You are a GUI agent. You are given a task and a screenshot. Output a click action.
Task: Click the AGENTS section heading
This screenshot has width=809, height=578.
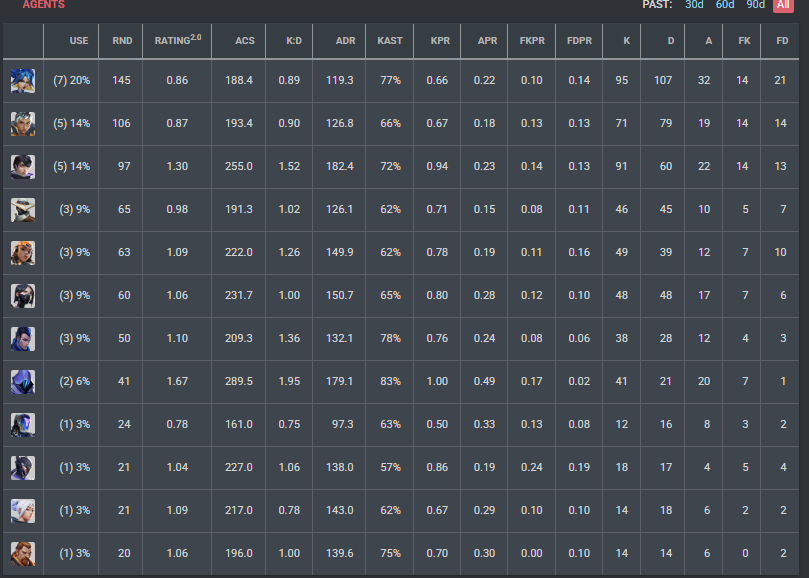tap(44, 5)
